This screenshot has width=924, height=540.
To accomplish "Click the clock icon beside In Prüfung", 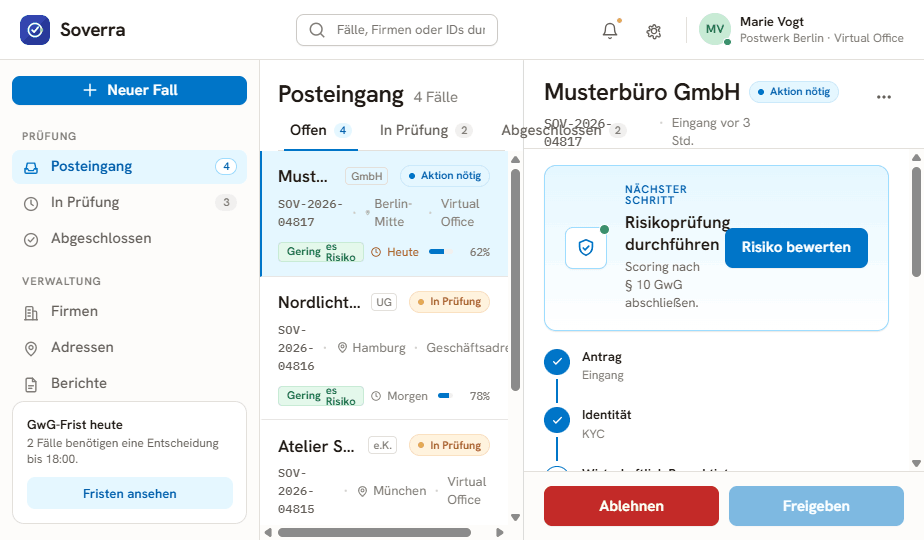I will (x=31, y=203).
